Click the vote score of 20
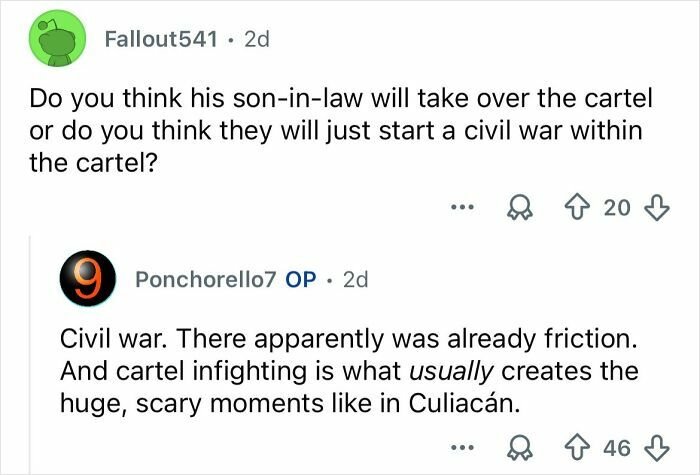This screenshot has width=700, height=475. pyautogui.click(x=617, y=207)
